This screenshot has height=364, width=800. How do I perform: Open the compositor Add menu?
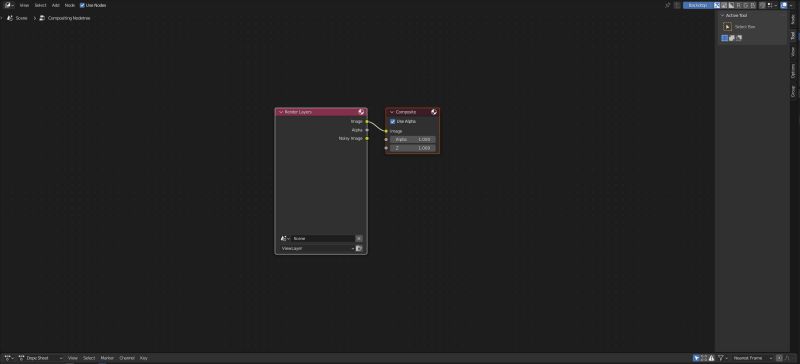pyautogui.click(x=56, y=5)
